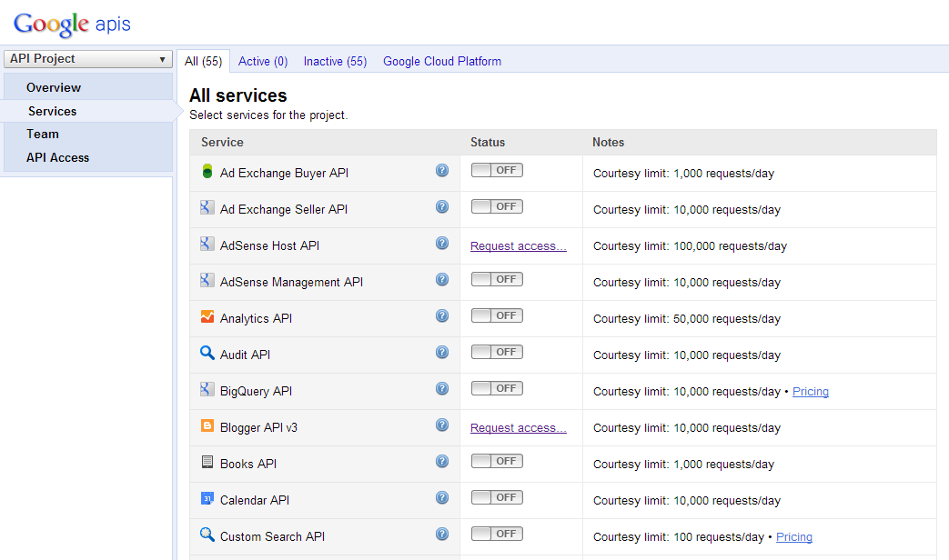Click the Audit API magnifying glass icon
Screen dimensions: 949x560
point(207,352)
